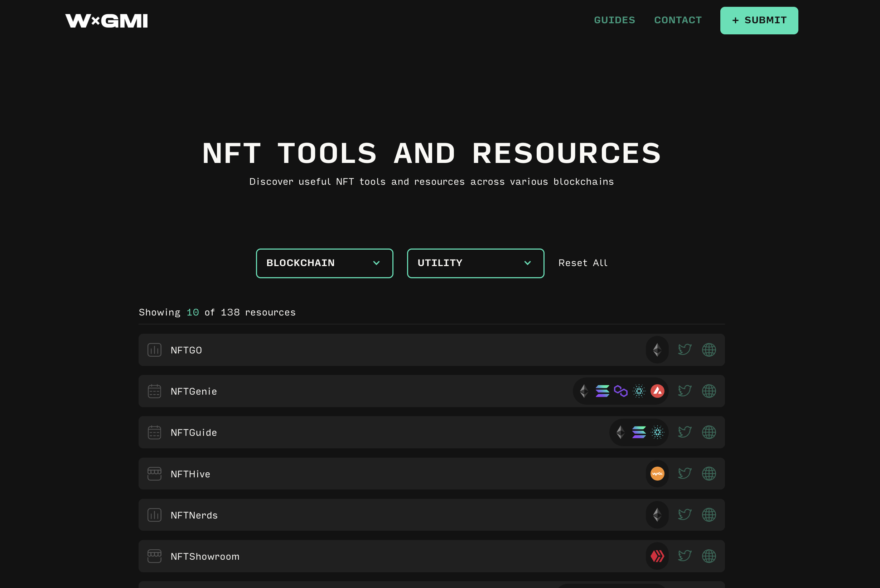The image size is (880, 588).
Task: Select the NFTGuide resource name
Action: pyautogui.click(x=194, y=433)
